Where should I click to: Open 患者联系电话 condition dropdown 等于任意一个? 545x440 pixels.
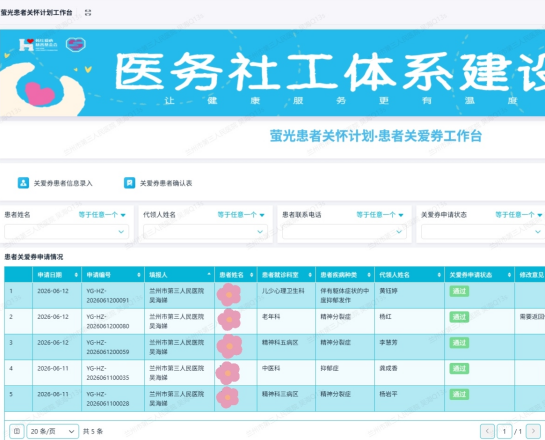tap(380, 215)
